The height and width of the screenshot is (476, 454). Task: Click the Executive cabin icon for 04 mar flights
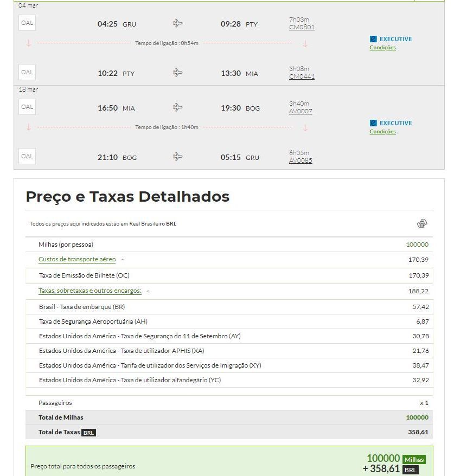(x=373, y=39)
